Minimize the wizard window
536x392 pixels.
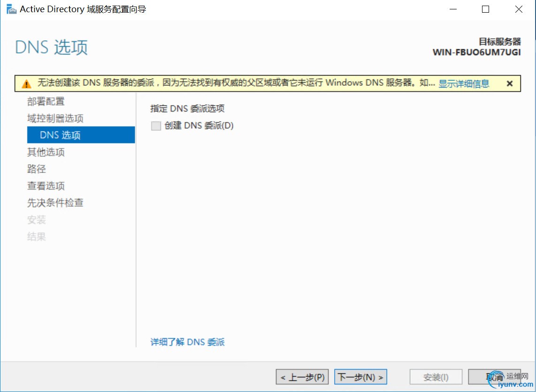pos(453,9)
